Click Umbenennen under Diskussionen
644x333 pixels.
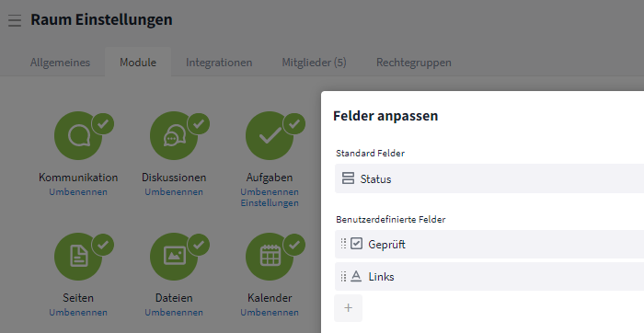click(174, 191)
